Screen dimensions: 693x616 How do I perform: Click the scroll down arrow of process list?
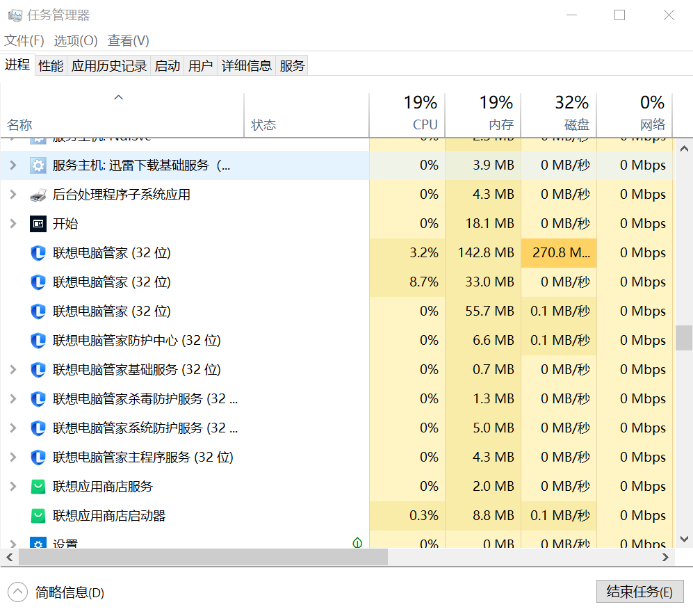coord(684,539)
